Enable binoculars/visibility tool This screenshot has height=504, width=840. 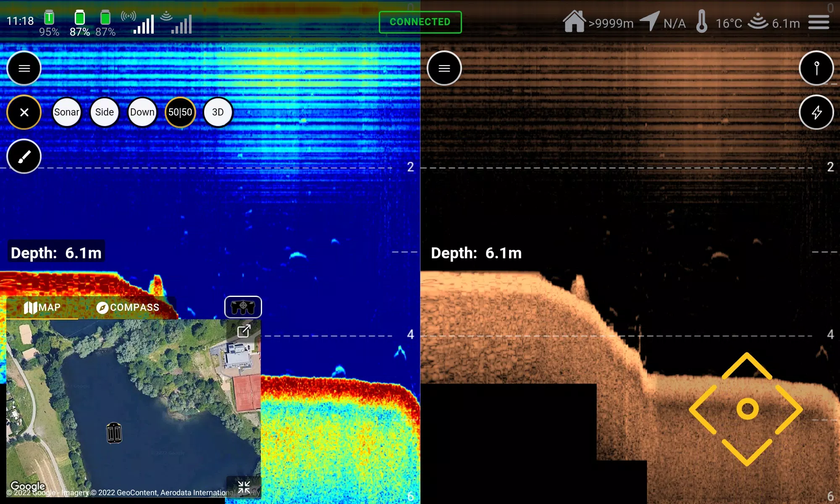point(242,307)
